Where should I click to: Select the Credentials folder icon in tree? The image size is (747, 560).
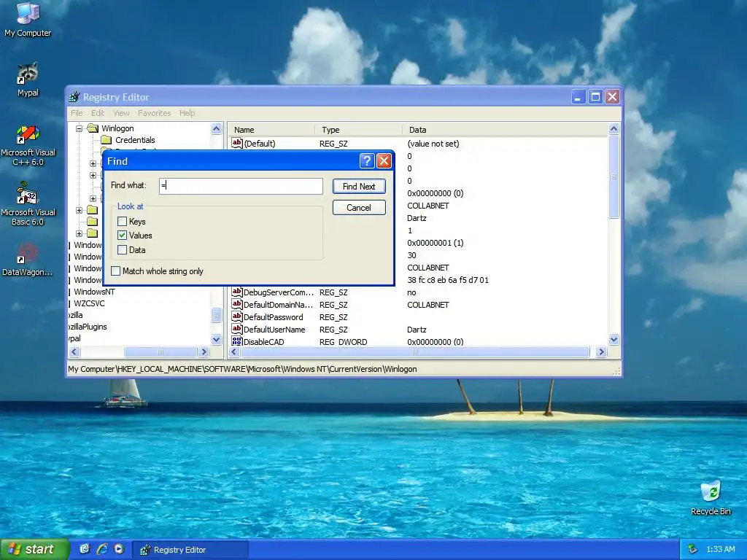(107, 140)
